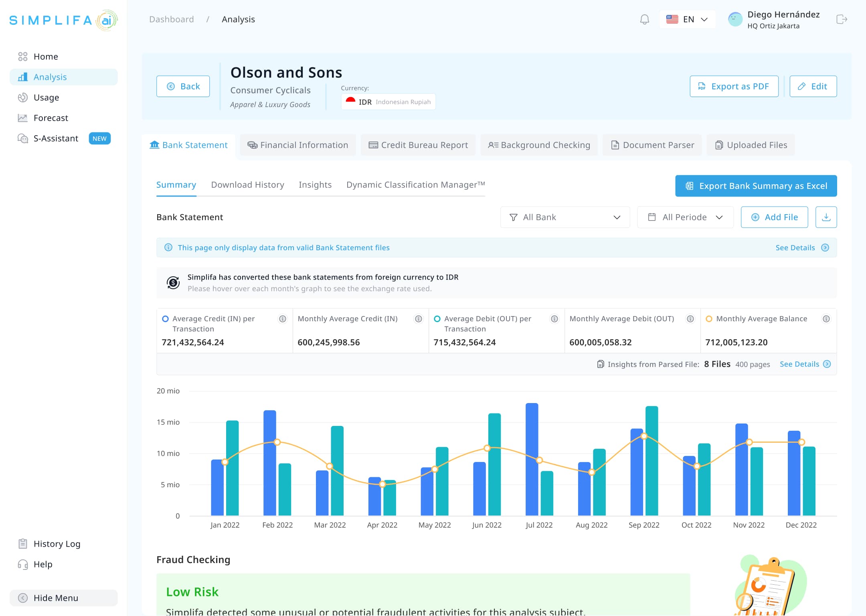Open the notifications bell
The height and width of the screenshot is (616, 866).
(x=644, y=19)
